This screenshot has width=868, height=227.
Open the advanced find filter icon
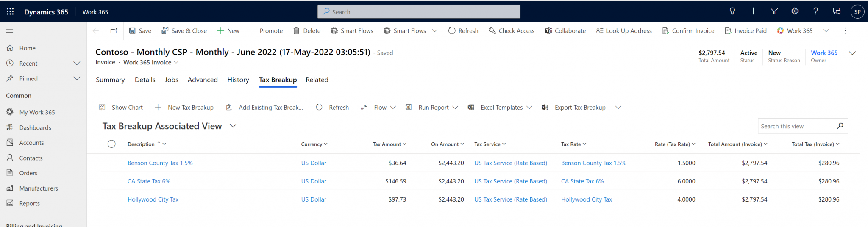pos(774,11)
